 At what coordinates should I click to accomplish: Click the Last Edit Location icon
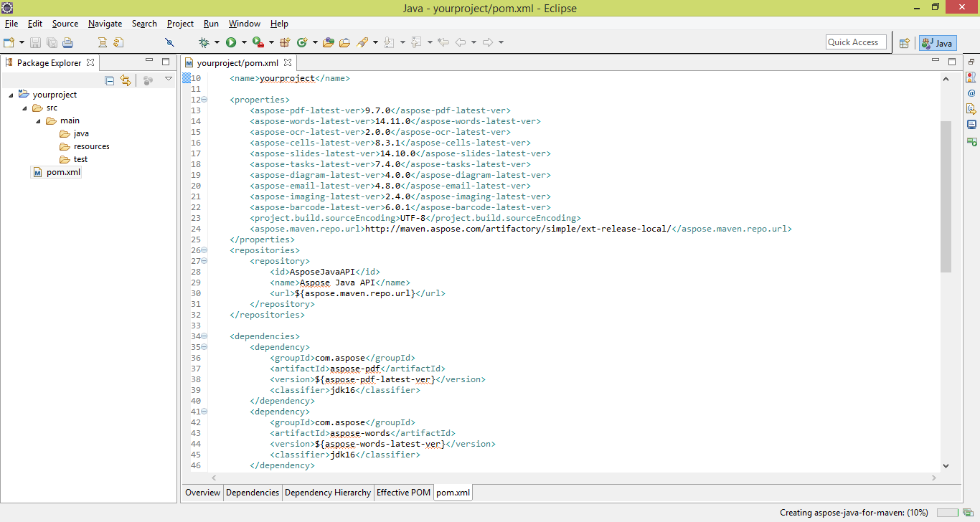[x=443, y=42]
